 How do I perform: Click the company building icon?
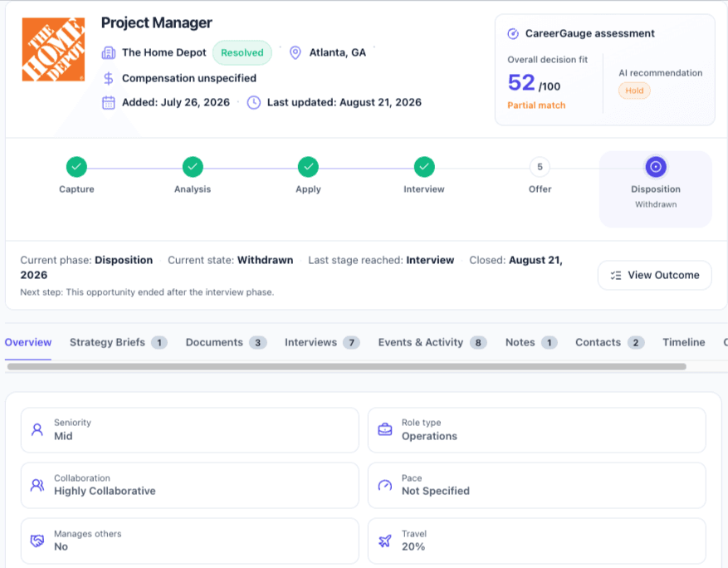tap(108, 53)
